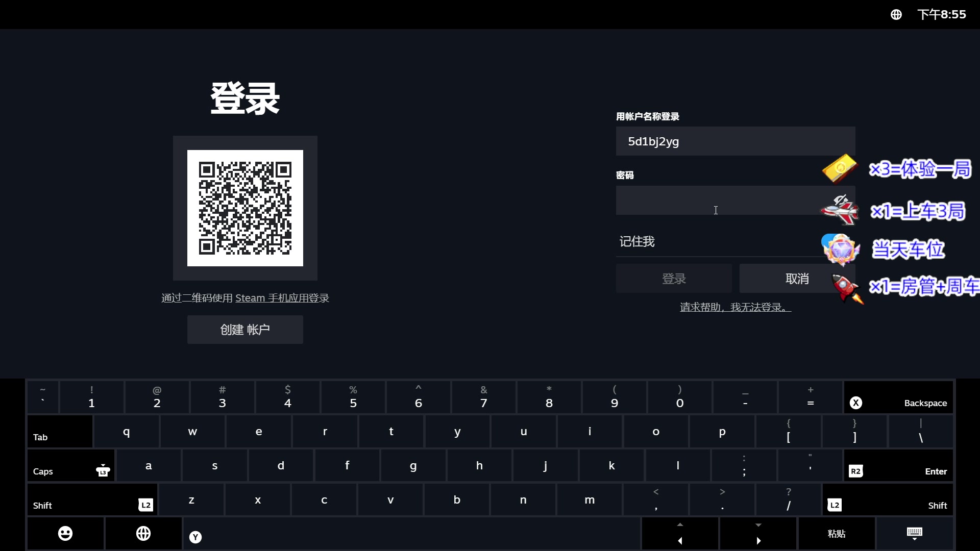Switch keyboard language with the globe key
Viewport: 980px width, 551px height.
click(x=143, y=534)
